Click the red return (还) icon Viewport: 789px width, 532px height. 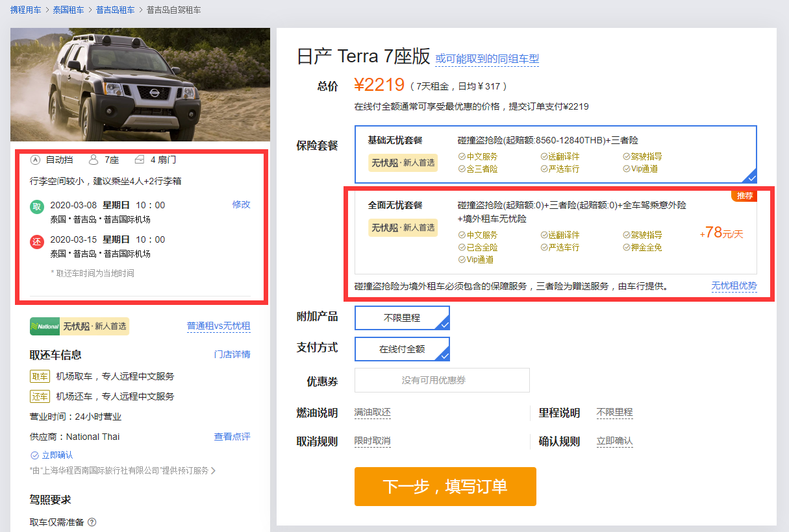point(37,241)
